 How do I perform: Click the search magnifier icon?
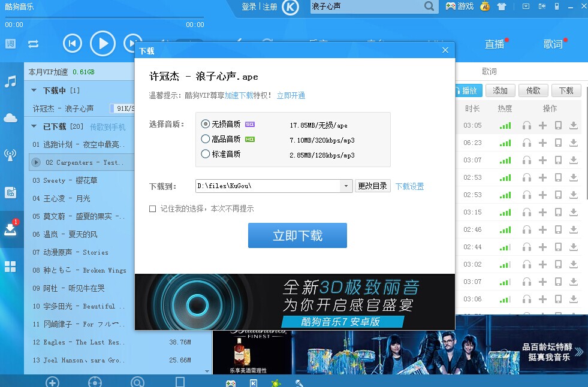429,7
